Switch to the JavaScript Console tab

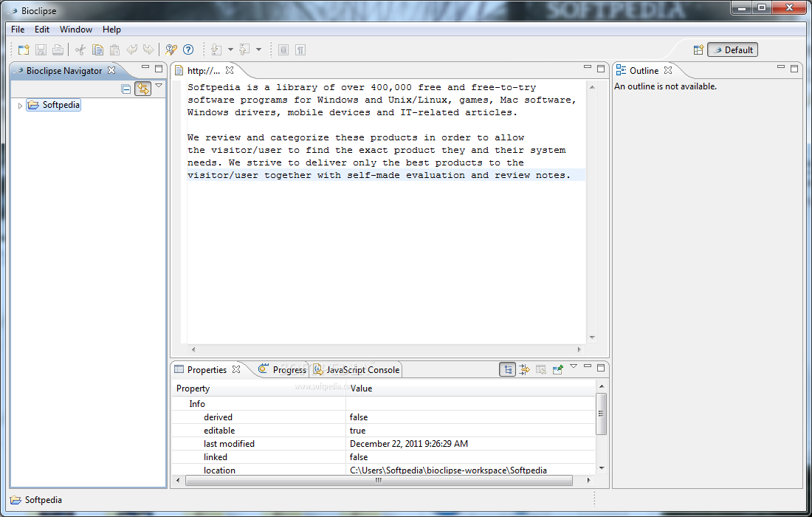357,370
